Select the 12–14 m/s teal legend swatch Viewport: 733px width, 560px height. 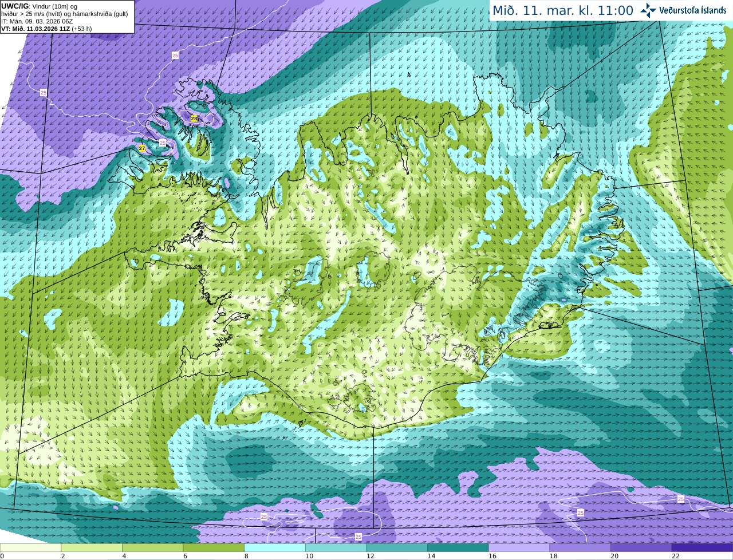click(397, 547)
